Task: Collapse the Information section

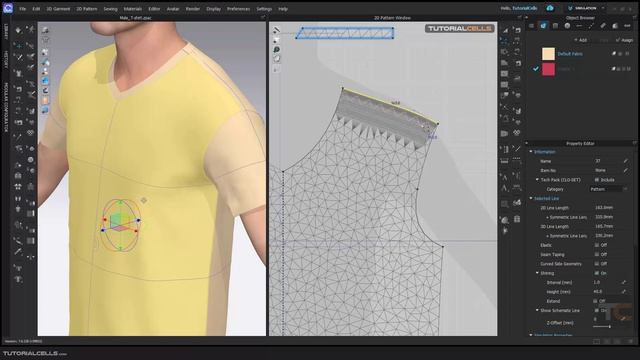Action: (531, 152)
